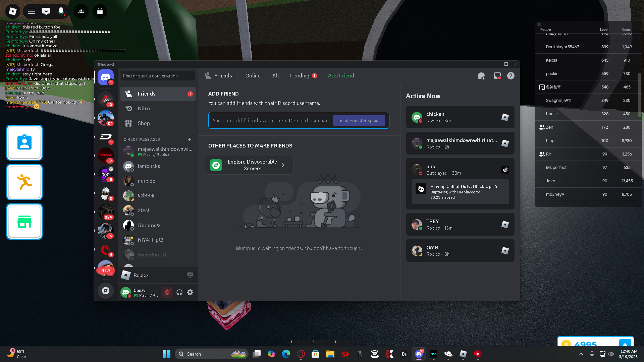
Task: Close the Roblox leaderboard panel
Action: pos(539,24)
